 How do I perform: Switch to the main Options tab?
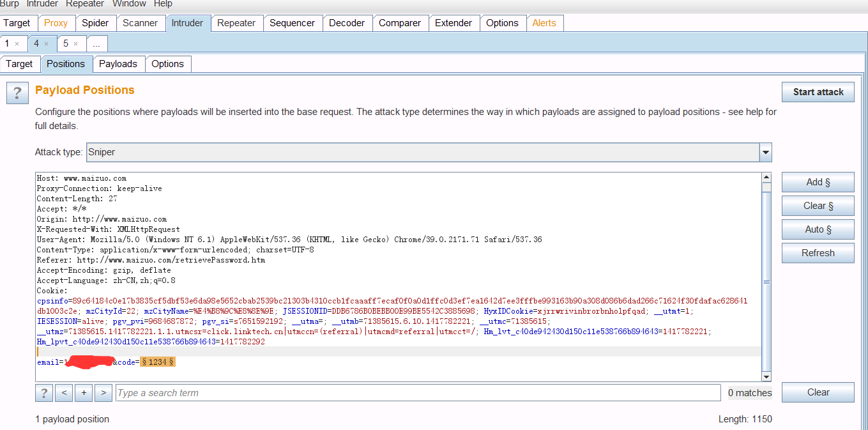coord(502,23)
